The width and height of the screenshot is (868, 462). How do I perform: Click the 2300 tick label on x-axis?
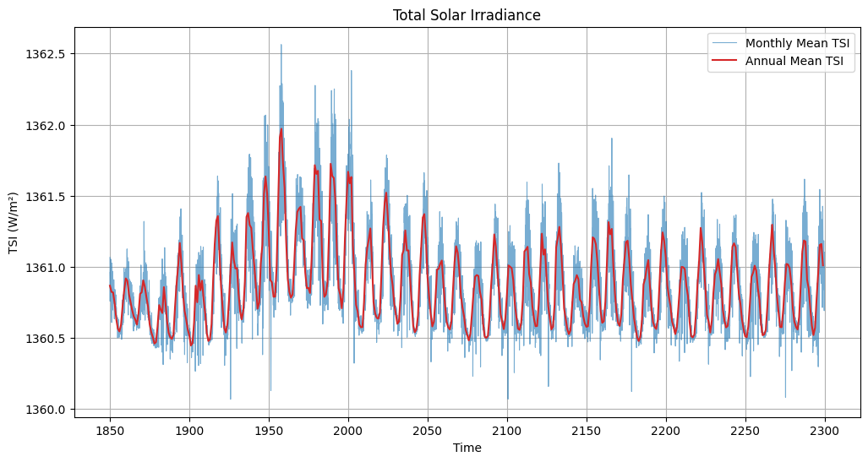pos(825,430)
